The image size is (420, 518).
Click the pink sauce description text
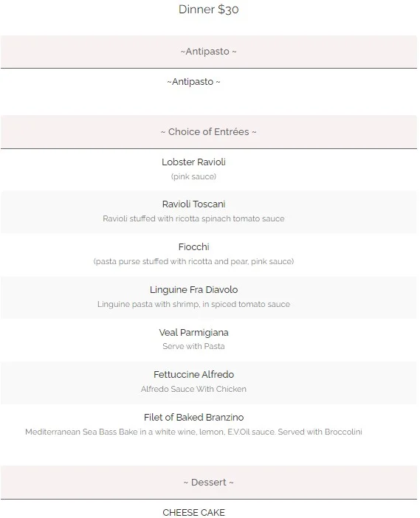click(x=193, y=176)
